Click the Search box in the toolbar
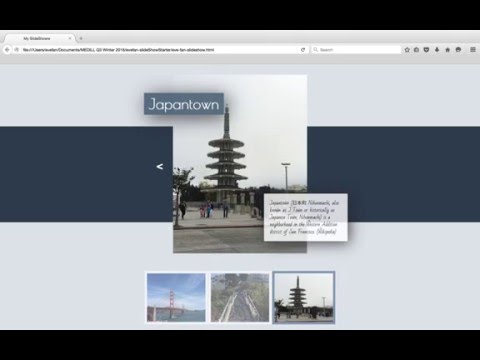Screen dimensions: 480x360 tap(356, 50)
